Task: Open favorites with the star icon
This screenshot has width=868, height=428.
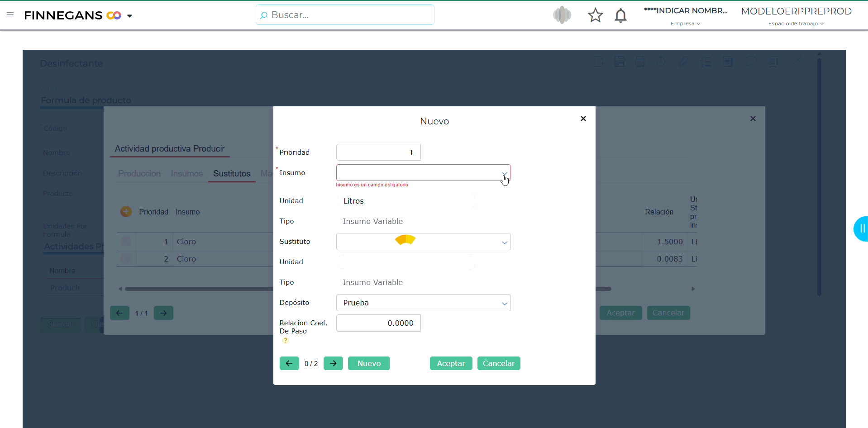Action: pyautogui.click(x=596, y=15)
